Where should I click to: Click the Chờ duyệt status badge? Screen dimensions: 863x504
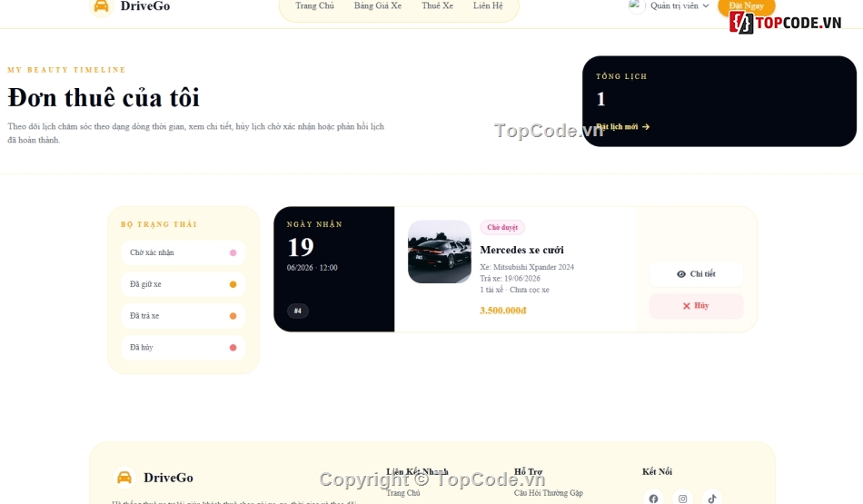pyautogui.click(x=502, y=227)
